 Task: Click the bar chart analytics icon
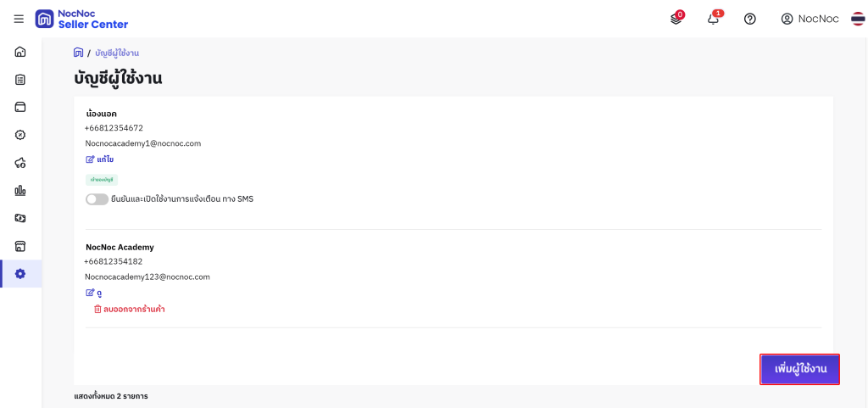click(20, 191)
